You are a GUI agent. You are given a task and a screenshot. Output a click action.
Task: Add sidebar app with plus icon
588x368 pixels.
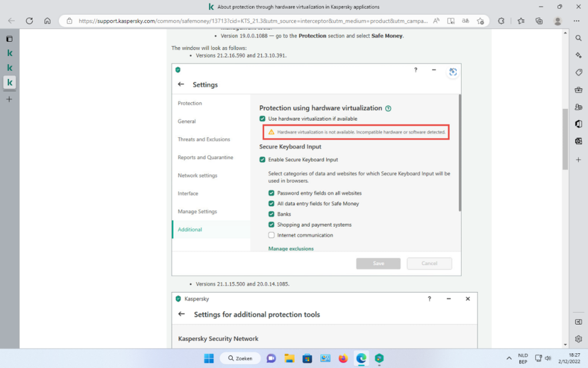579,160
